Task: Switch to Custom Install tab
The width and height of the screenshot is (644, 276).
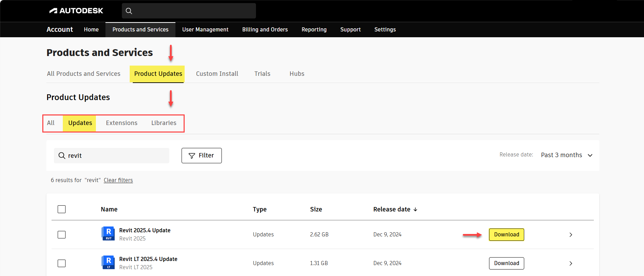Action: (x=217, y=73)
